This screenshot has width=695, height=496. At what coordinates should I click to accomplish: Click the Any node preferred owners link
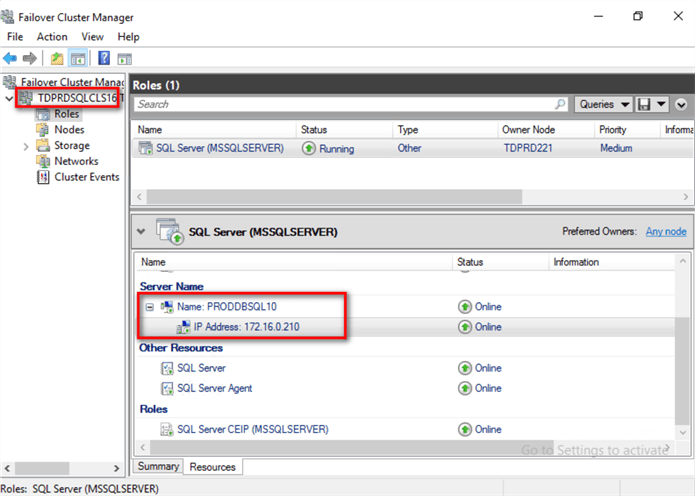pyautogui.click(x=666, y=231)
